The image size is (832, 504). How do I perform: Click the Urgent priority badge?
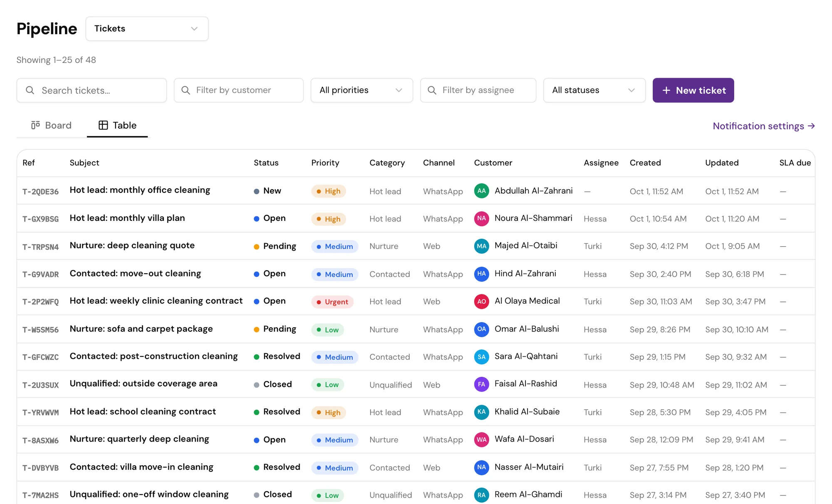tap(332, 302)
